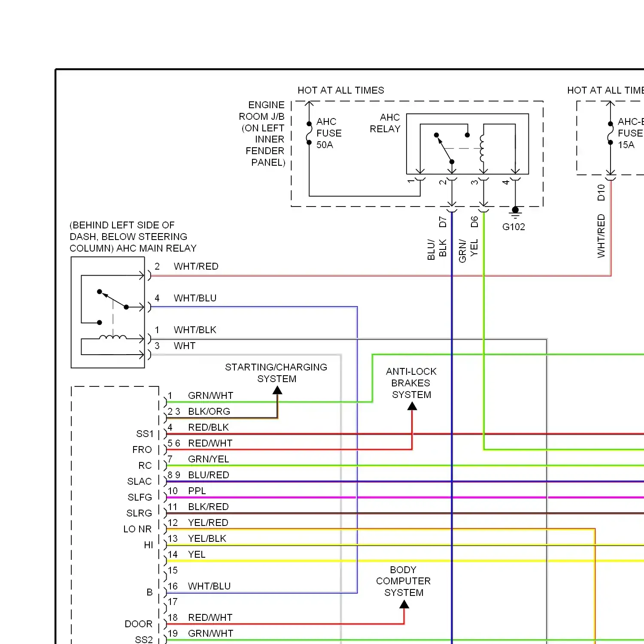Select 'HOT AT ALL TIMES' above AHC fuse 50A
Viewport: 644px width, 644px height.
point(341,90)
